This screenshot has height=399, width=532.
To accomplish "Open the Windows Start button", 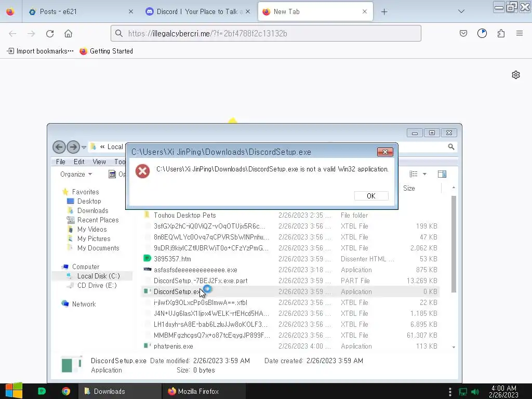I will point(14,391).
